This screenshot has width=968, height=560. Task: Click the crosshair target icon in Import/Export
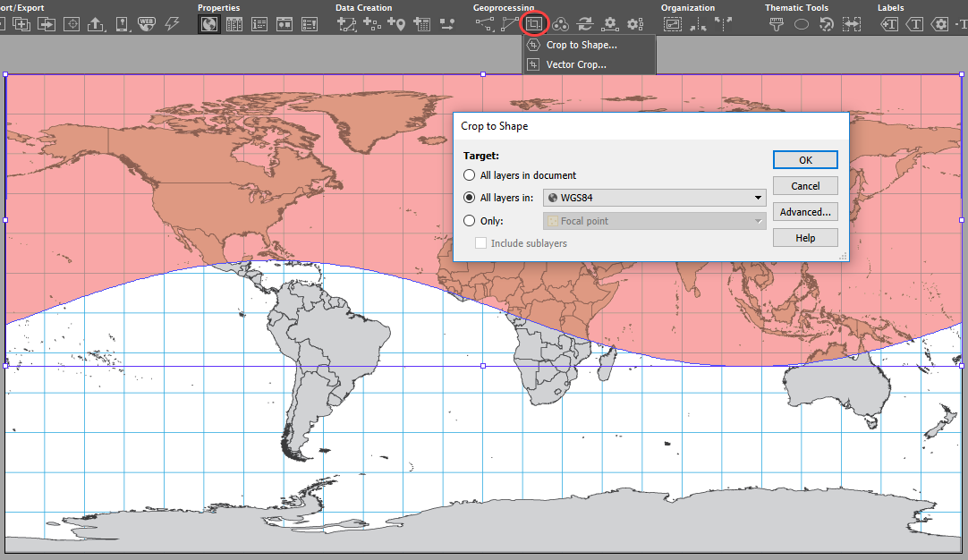click(x=72, y=24)
